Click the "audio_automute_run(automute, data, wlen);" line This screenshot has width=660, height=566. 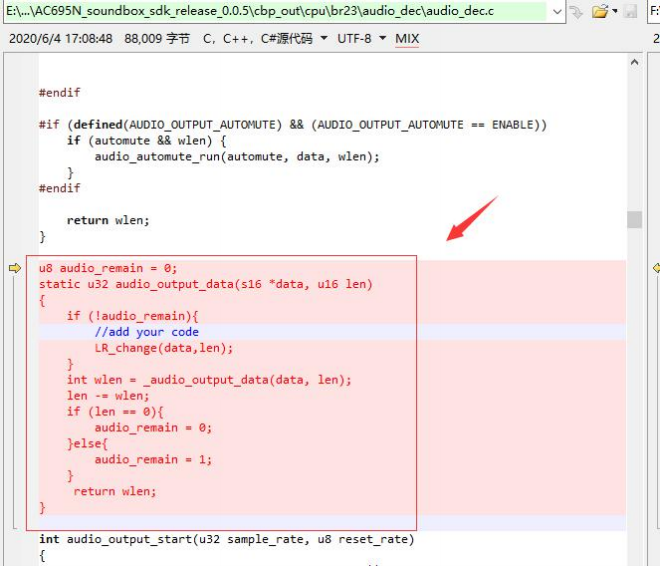coord(237,157)
